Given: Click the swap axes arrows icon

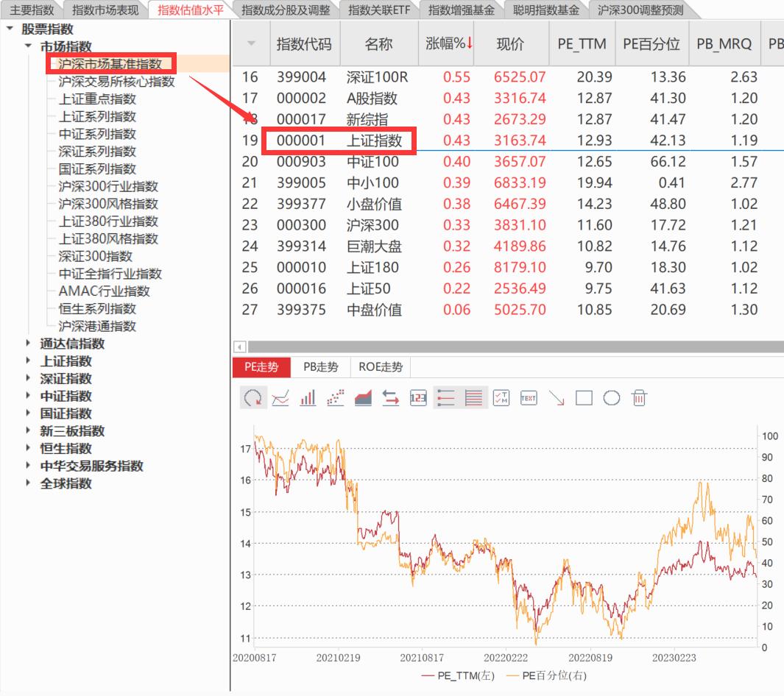Looking at the screenshot, I should click(x=390, y=398).
